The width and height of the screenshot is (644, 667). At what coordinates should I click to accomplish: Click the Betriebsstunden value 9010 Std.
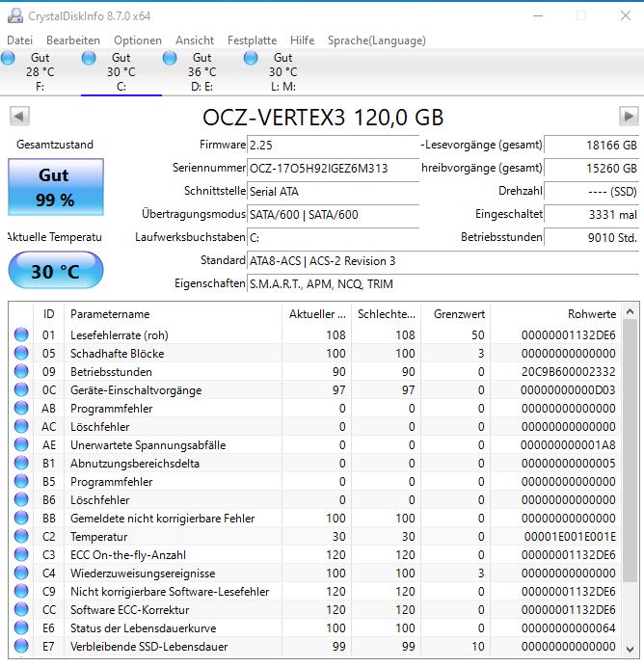click(x=591, y=237)
